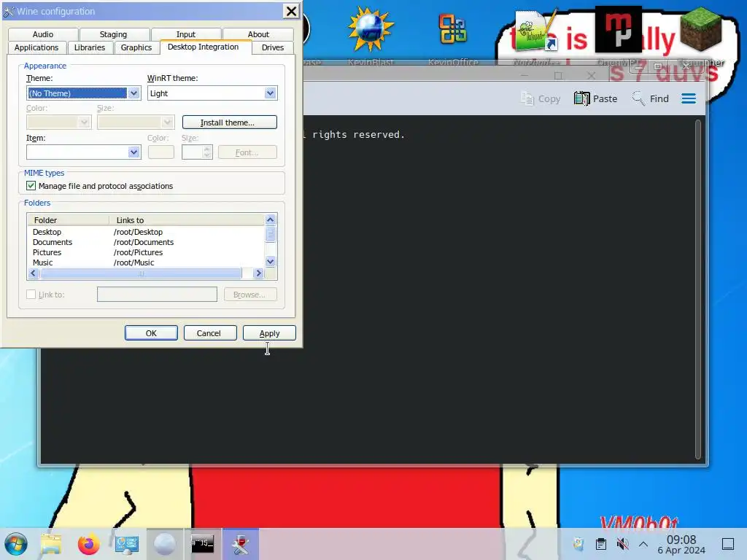Image resolution: width=747 pixels, height=560 pixels.
Task: Switch to the Applications tab
Action: (36, 47)
